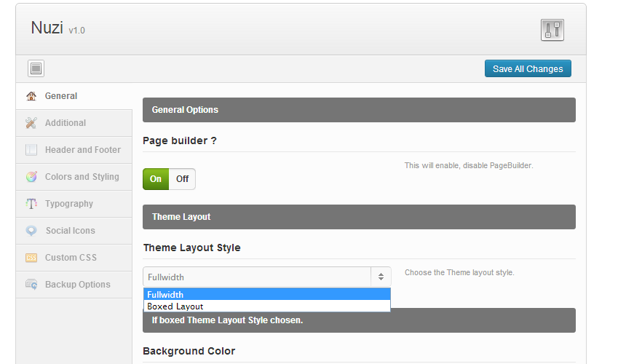Open the Typography tab
626x364 pixels.
(69, 204)
